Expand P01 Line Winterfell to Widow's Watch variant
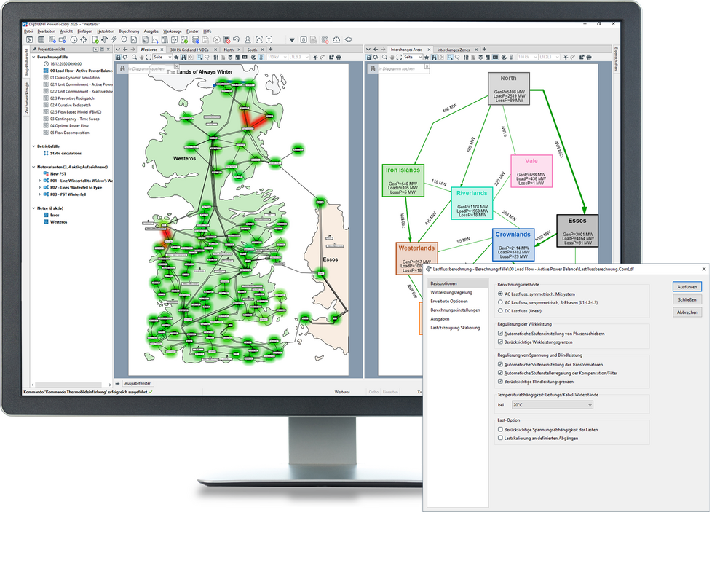 (39, 181)
